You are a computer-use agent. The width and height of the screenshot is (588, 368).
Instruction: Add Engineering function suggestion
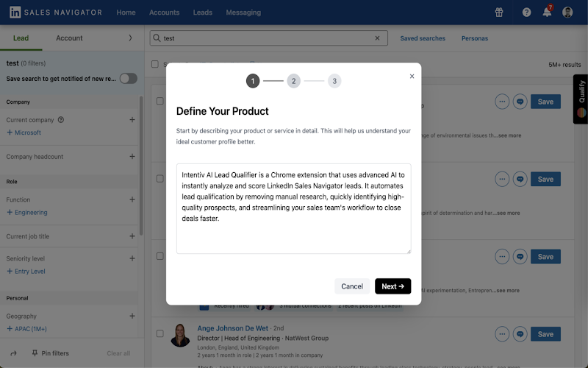point(27,213)
